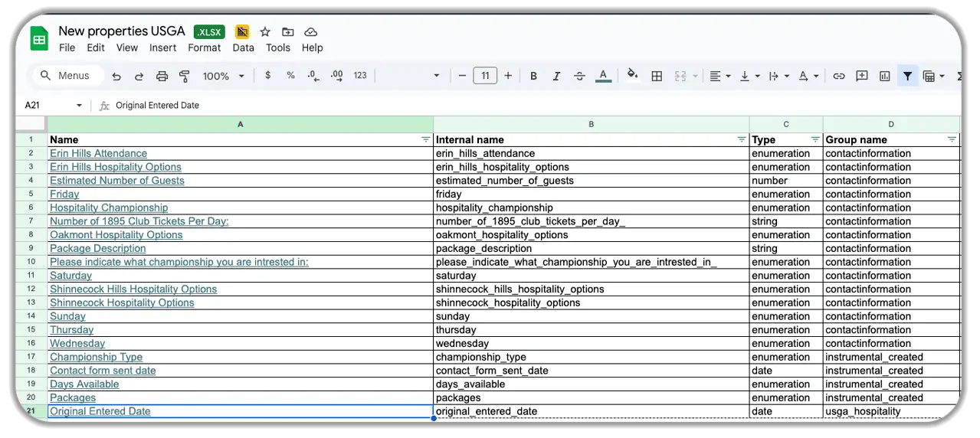Open the Insert menu
The width and height of the screenshot is (980, 438).
[163, 47]
